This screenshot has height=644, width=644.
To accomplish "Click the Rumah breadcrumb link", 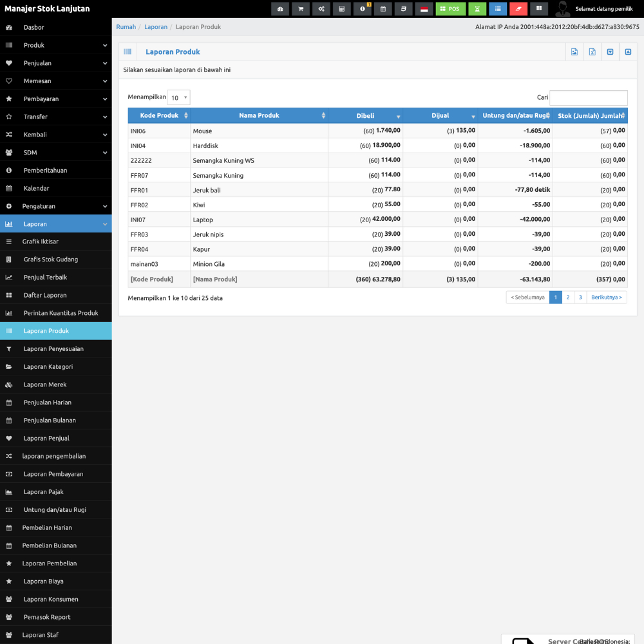I will [126, 27].
